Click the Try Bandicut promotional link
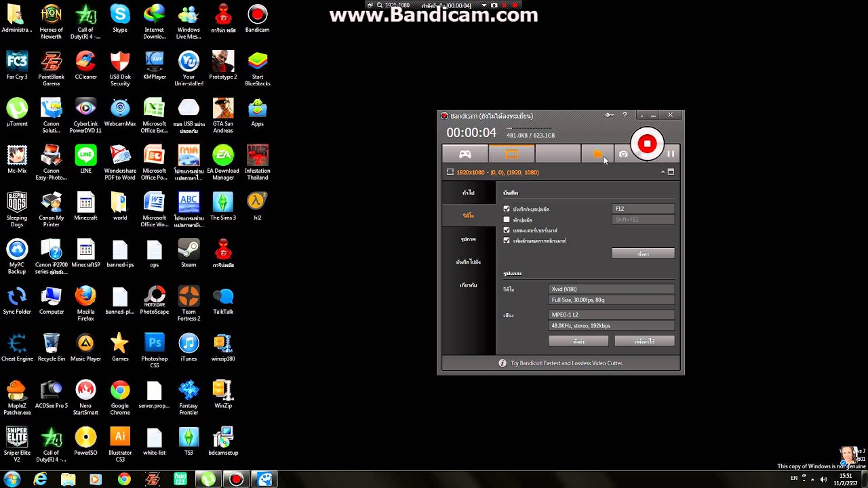868x488 pixels. pyautogui.click(x=567, y=363)
